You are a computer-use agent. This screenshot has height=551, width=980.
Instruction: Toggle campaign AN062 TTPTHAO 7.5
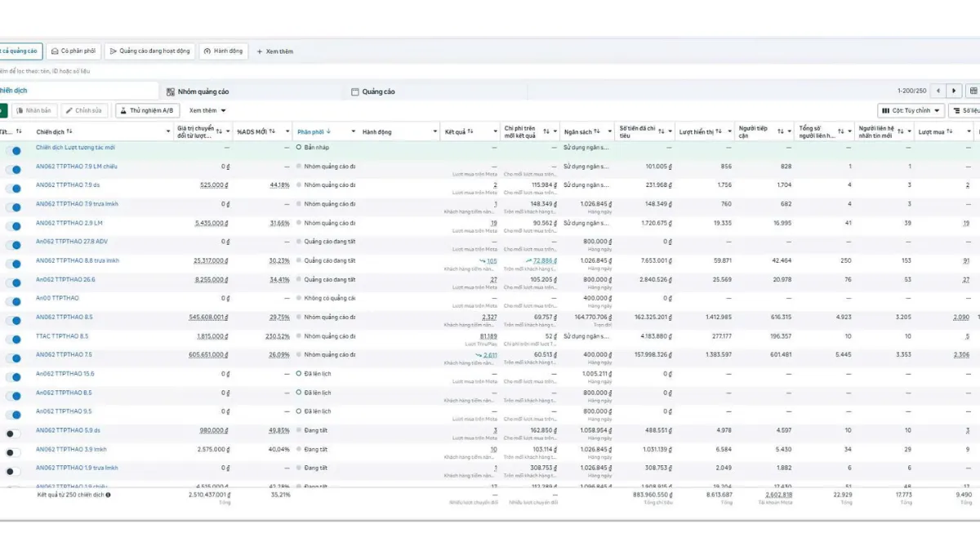coord(13,358)
